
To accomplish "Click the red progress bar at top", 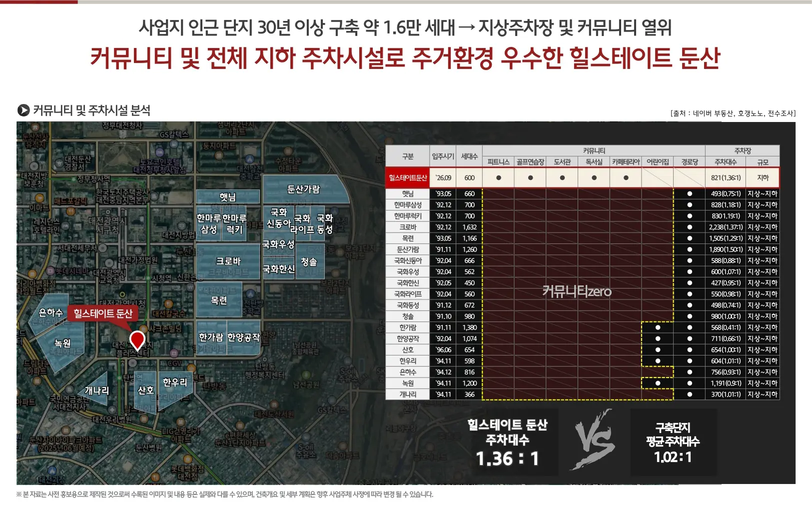I will click(38, 2).
